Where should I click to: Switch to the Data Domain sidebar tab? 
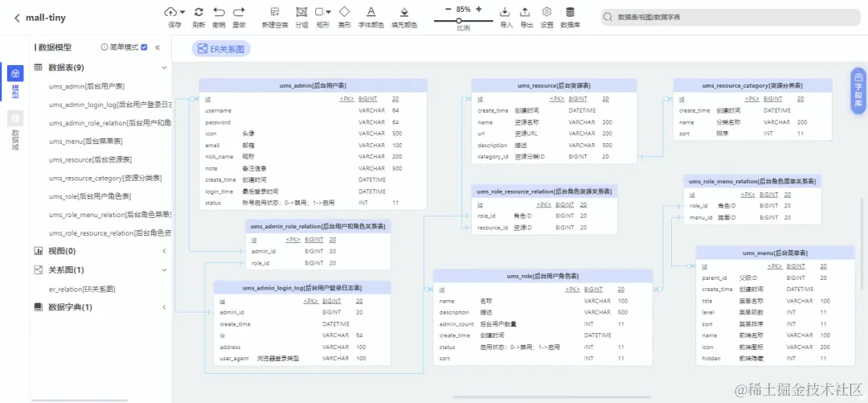tap(15, 130)
